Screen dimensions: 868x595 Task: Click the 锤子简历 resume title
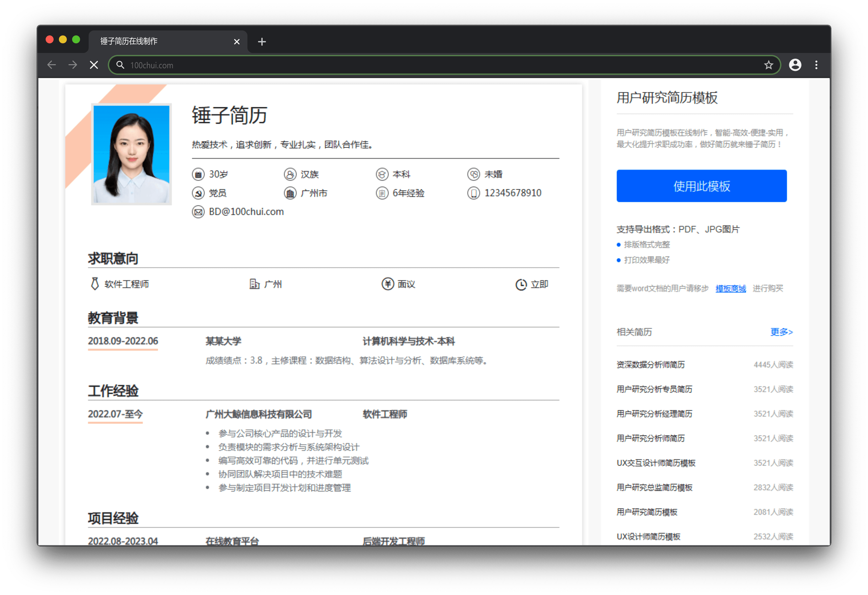tap(229, 115)
